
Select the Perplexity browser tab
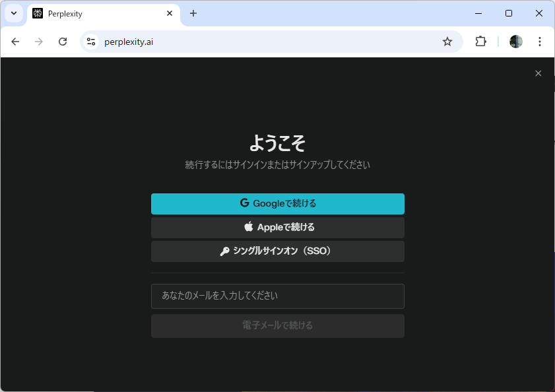click(x=104, y=14)
